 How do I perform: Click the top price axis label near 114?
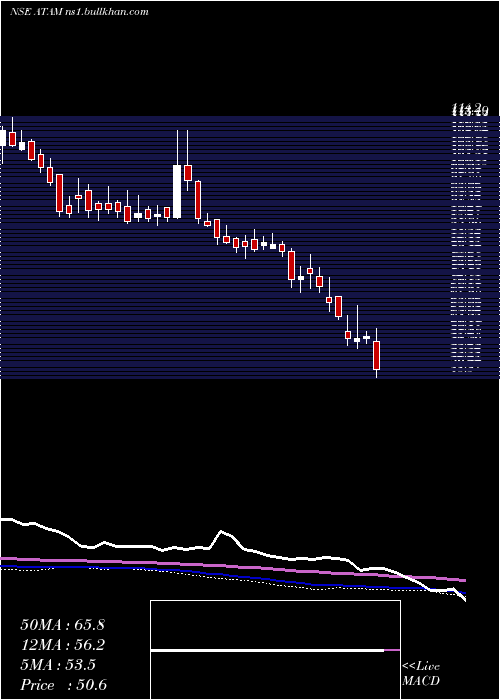470,108
